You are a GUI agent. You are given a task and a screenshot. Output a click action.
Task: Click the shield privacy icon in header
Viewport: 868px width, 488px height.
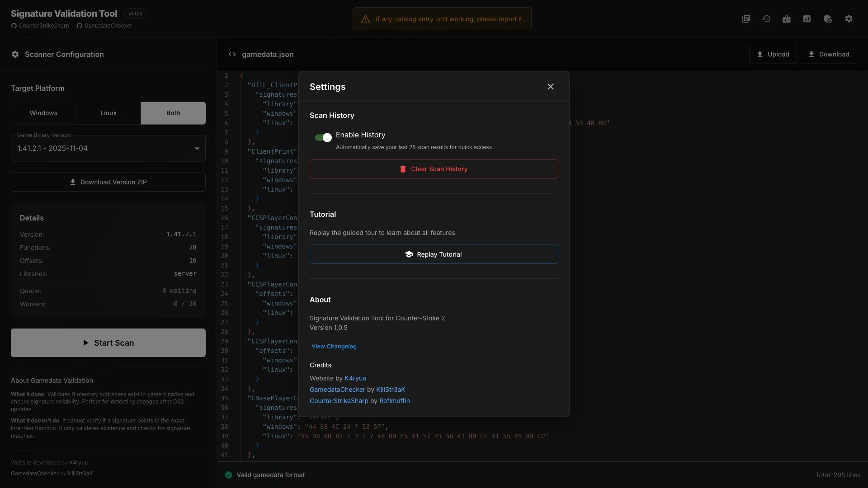pyautogui.click(x=828, y=19)
